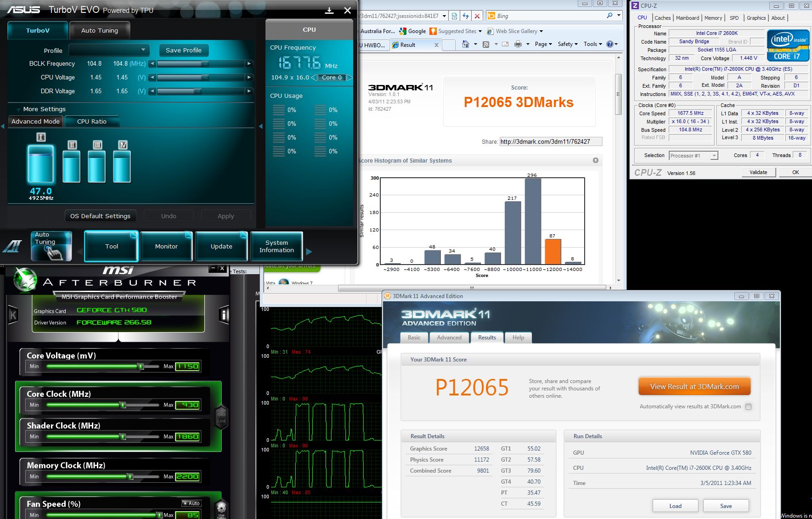Click the refresh icon in Internet Explorer

466,16
